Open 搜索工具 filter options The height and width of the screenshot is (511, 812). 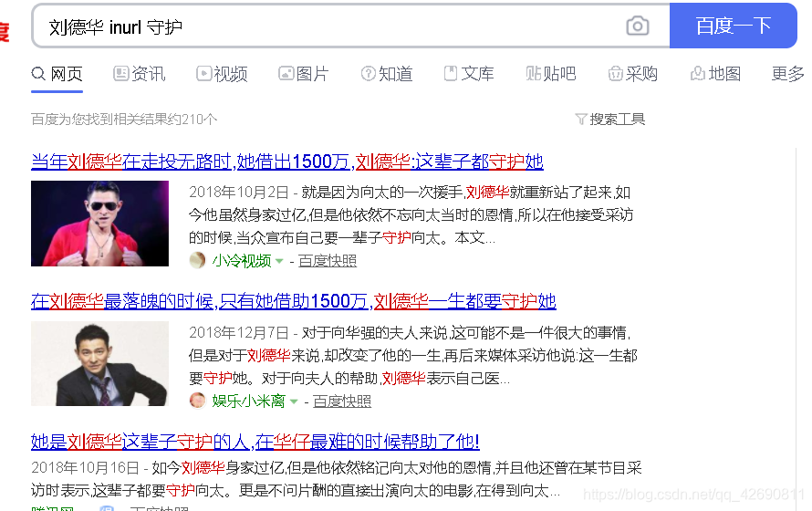click(610, 120)
